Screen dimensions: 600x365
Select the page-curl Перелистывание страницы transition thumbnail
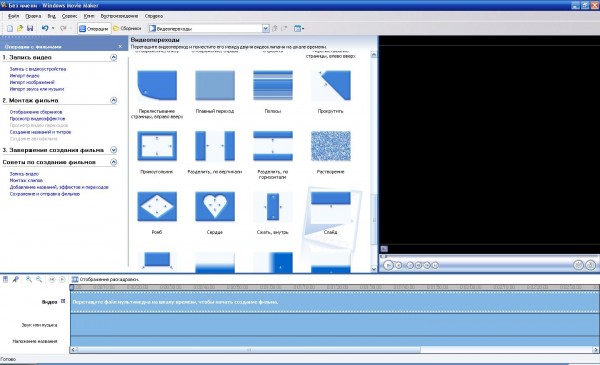coord(157,85)
